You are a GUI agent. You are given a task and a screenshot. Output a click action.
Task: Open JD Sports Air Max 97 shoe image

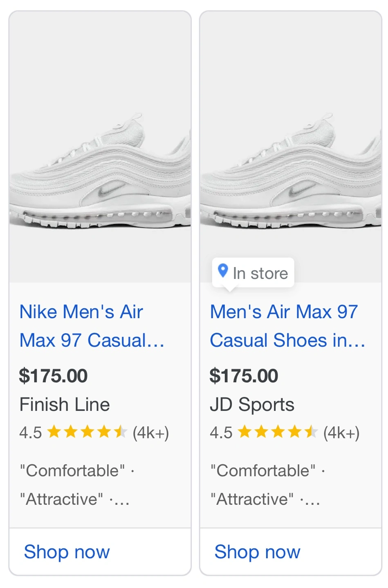[x=291, y=171]
